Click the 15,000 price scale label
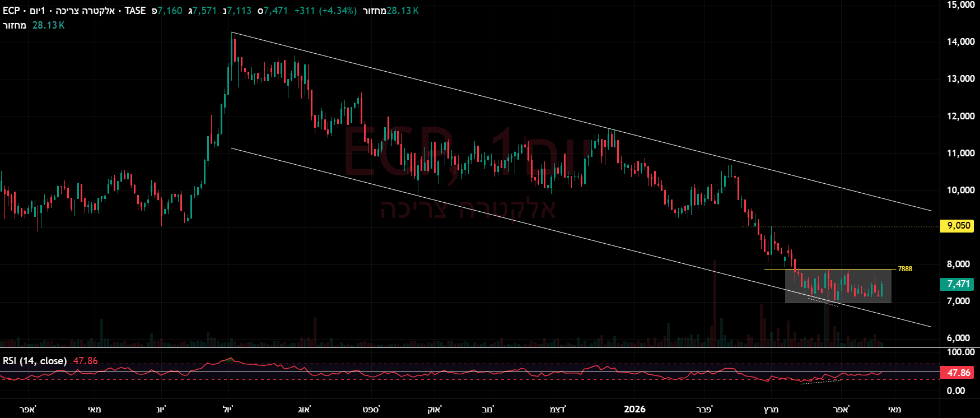The width and height of the screenshot is (980, 418). tap(960, 5)
